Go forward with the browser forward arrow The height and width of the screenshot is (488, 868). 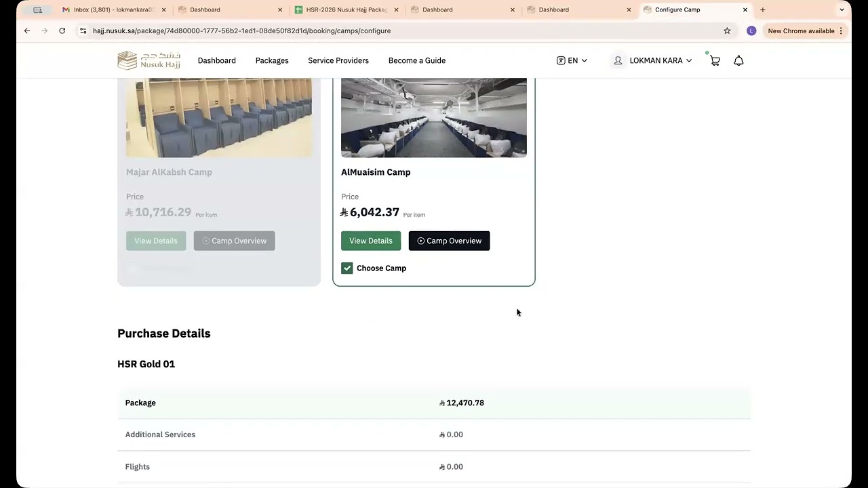pyautogui.click(x=45, y=30)
